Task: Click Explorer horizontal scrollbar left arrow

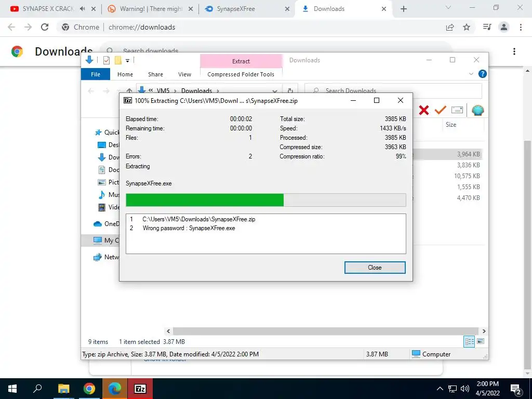Action: point(169,331)
